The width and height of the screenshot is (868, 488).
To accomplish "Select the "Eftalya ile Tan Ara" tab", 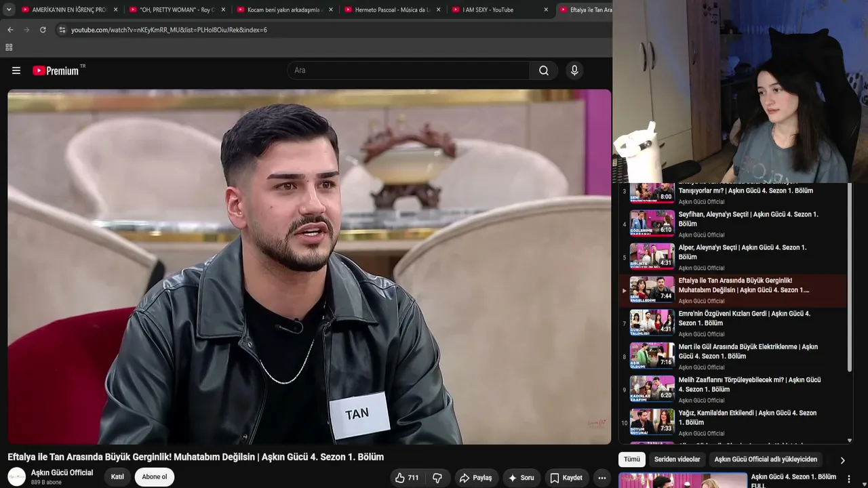I will [x=585, y=10].
